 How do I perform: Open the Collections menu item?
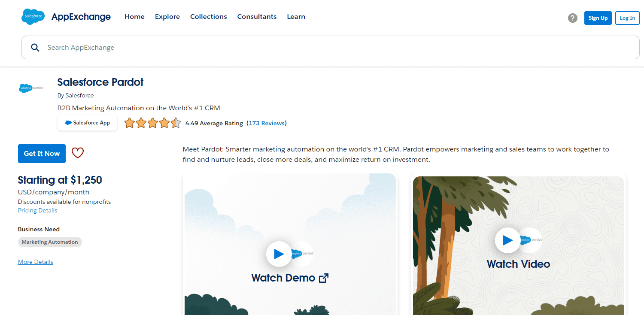click(x=209, y=17)
